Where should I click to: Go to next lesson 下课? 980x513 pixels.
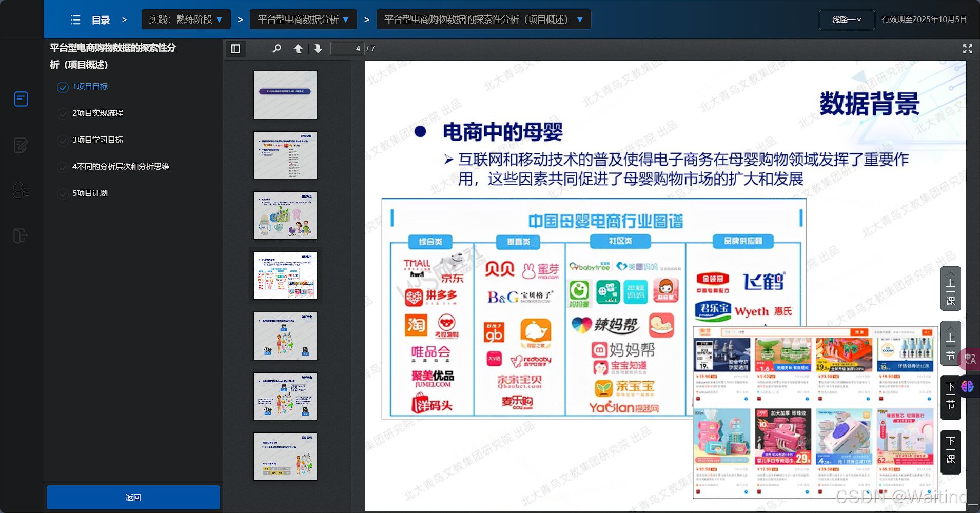click(x=951, y=452)
